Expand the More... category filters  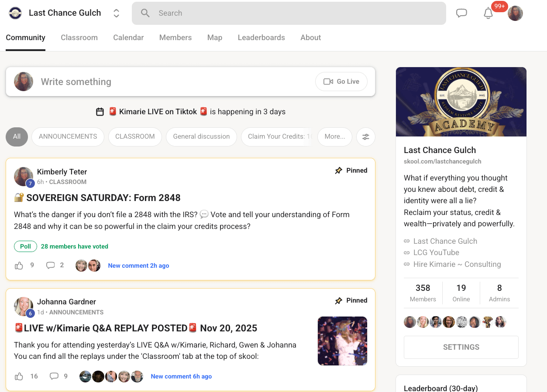click(335, 136)
